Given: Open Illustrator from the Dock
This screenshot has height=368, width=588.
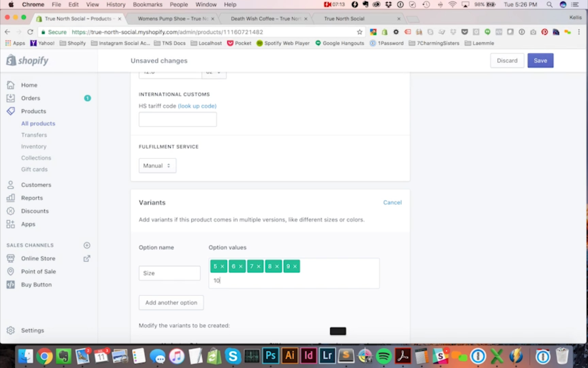Looking at the screenshot, I should click(290, 356).
